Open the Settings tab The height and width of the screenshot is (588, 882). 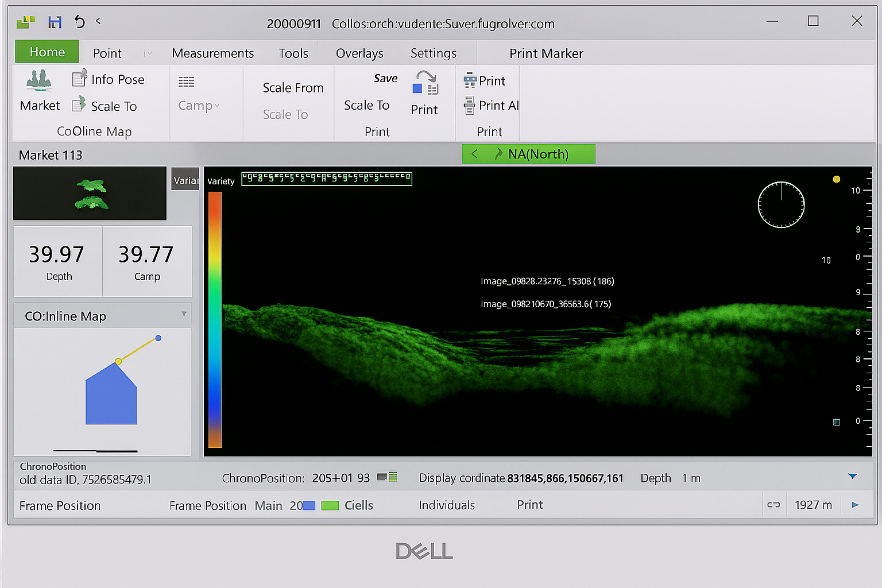[434, 53]
